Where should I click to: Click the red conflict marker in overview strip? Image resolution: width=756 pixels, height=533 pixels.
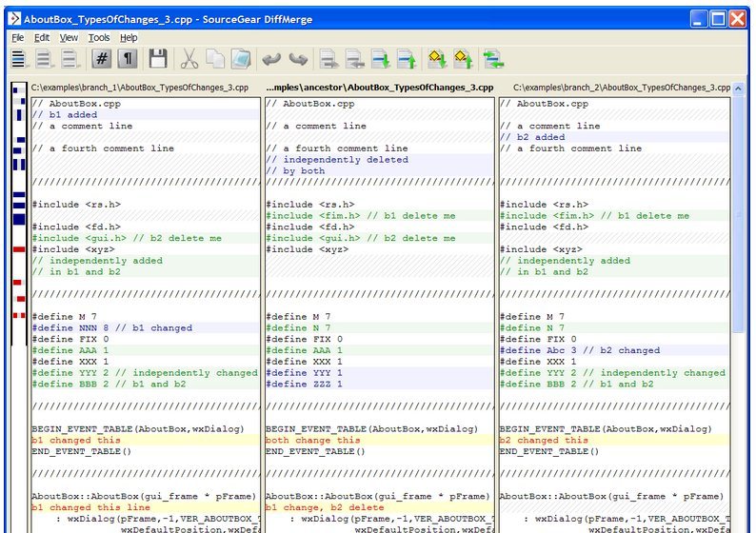[18, 248]
